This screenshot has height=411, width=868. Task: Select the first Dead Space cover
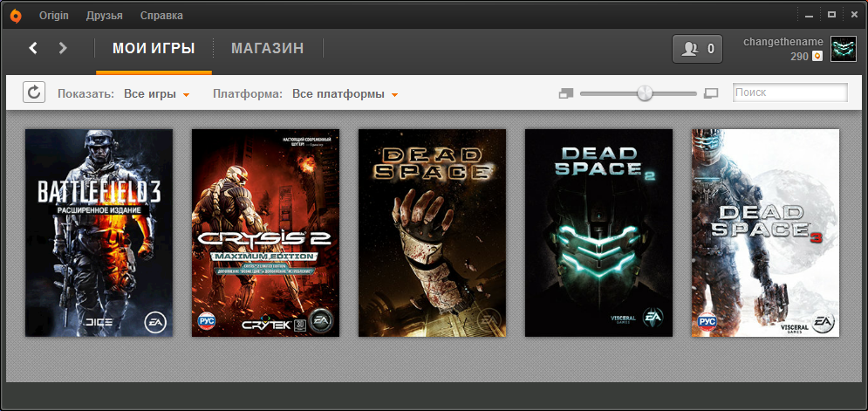pyautogui.click(x=433, y=233)
